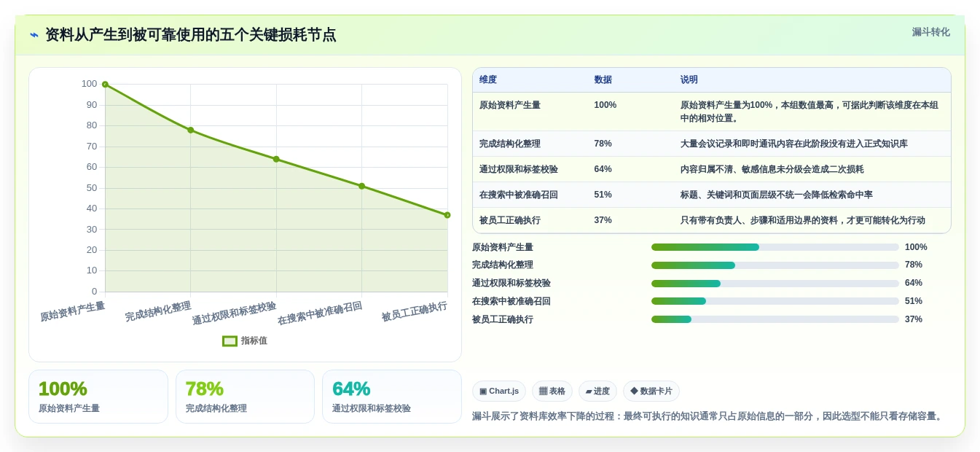
Task: Click the x-axis label 被员工正确执行
Action: 415,313
